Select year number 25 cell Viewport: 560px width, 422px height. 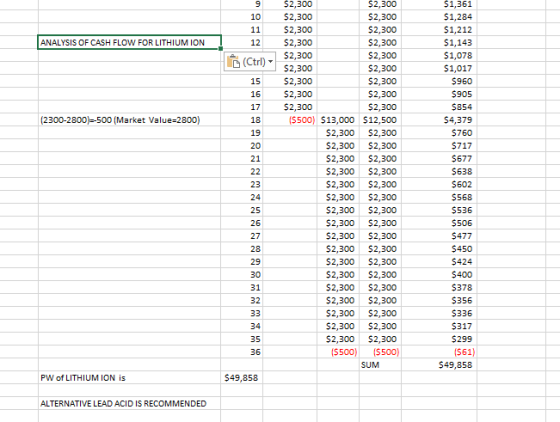pos(241,210)
